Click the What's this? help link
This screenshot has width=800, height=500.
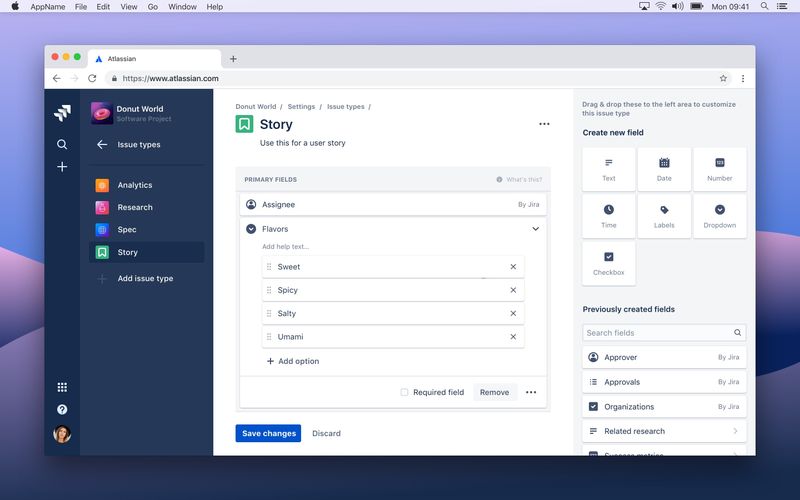click(x=519, y=180)
